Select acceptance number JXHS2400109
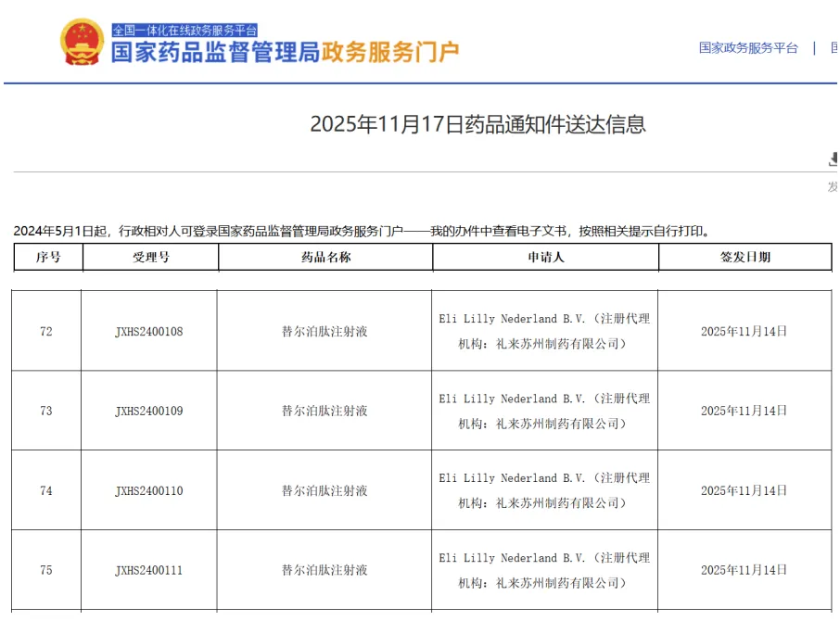 click(x=149, y=411)
